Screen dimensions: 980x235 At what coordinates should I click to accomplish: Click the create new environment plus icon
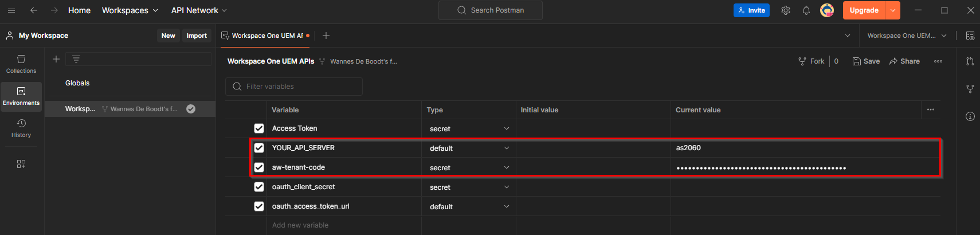coord(56,59)
